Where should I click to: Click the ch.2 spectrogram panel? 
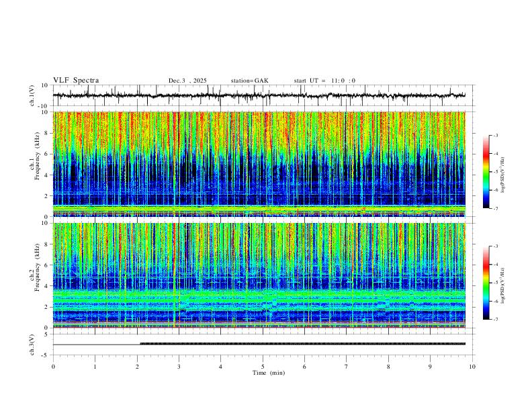259,275
